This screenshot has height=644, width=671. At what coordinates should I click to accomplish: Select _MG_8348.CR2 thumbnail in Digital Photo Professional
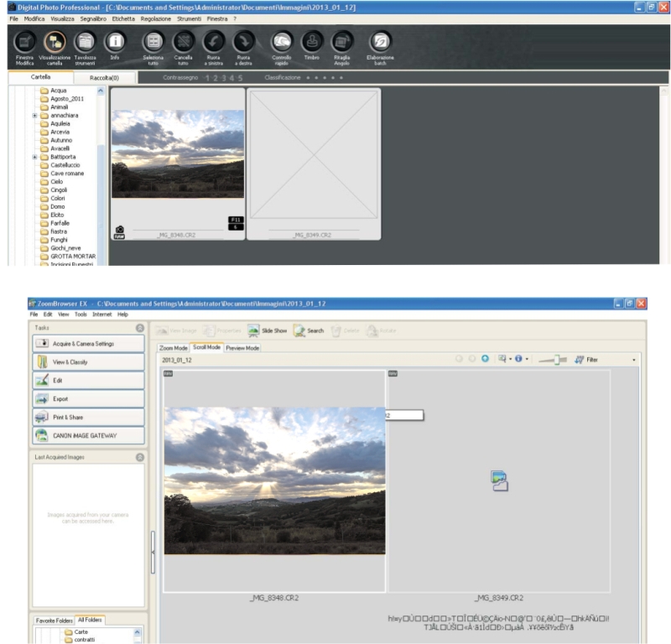pos(178,164)
